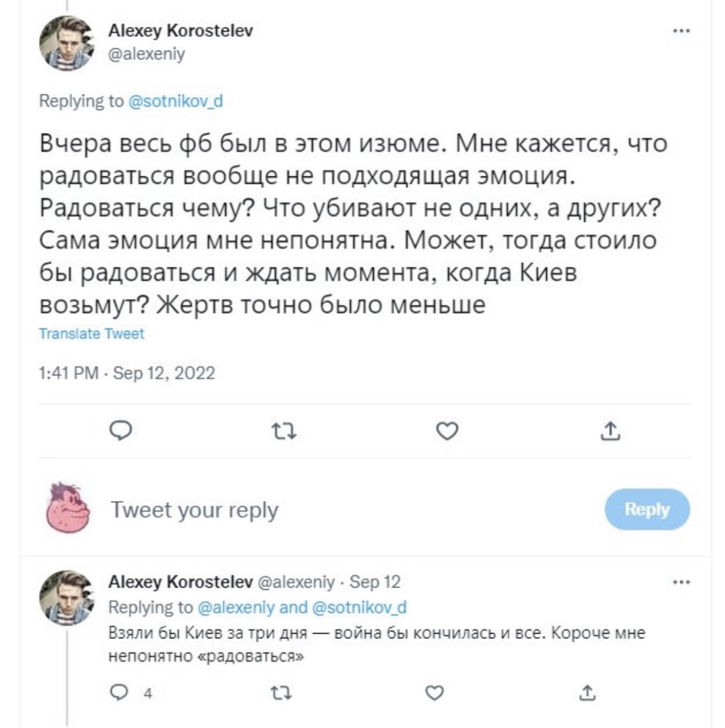Like the second reply tweet

point(434,693)
